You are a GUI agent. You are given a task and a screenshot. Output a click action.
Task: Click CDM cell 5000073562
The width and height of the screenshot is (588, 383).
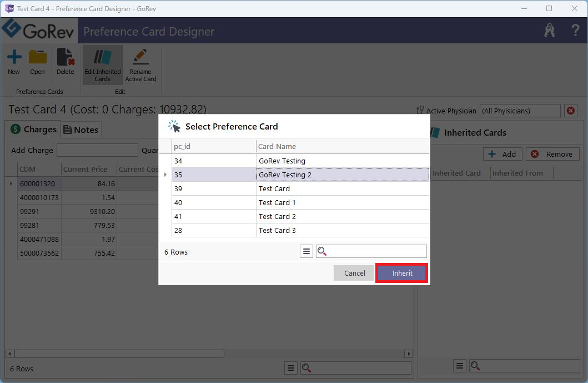39,253
